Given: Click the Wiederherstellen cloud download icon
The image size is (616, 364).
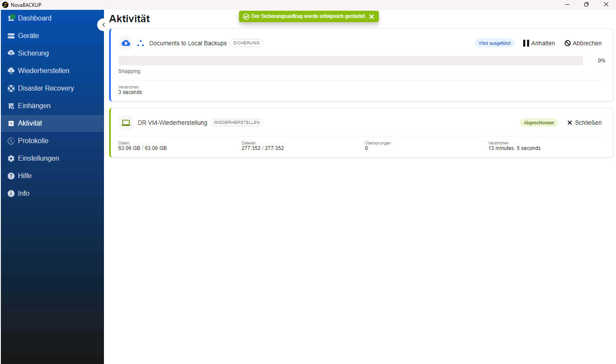Looking at the screenshot, I should click(x=11, y=71).
